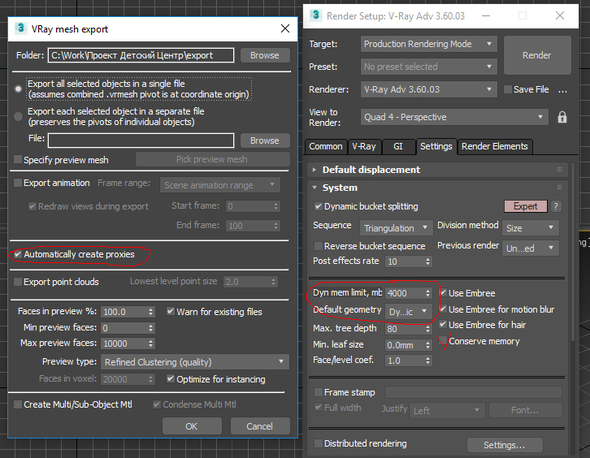
Task: Click Cancel in VRay mesh export dialog
Action: coord(260,426)
